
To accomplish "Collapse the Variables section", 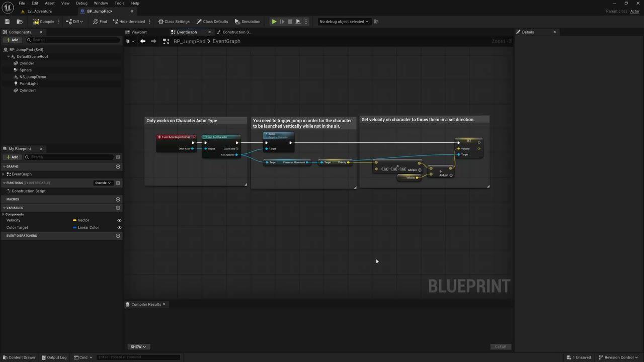I will click(4, 208).
